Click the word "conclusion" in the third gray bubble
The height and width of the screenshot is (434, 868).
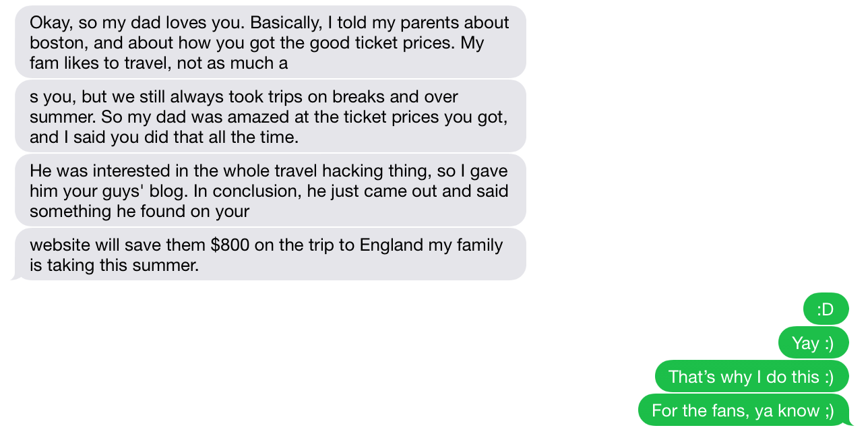pyautogui.click(x=255, y=191)
